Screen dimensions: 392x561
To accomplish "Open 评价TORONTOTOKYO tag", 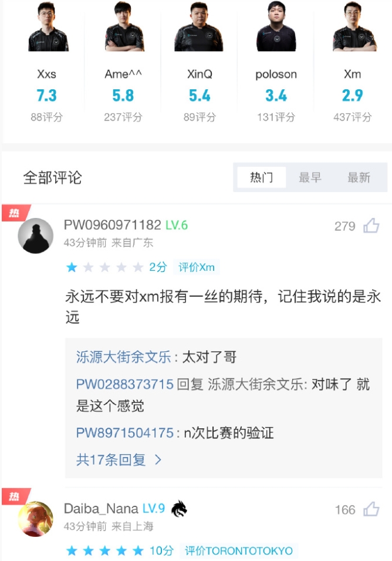I will (x=239, y=550).
